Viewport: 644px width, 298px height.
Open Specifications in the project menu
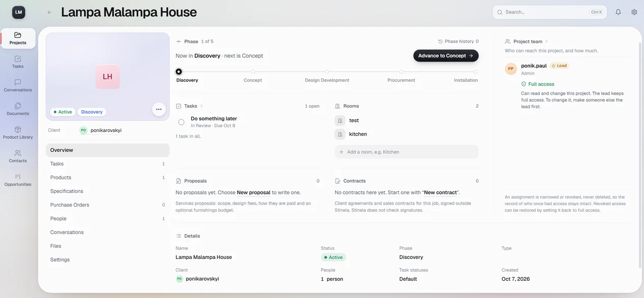pos(108,191)
